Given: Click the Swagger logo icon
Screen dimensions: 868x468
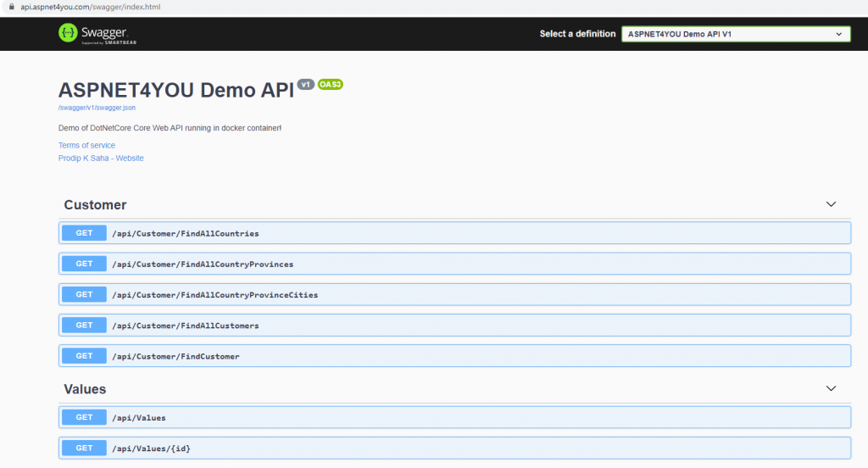Looking at the screenshot, I should point(68,33).
